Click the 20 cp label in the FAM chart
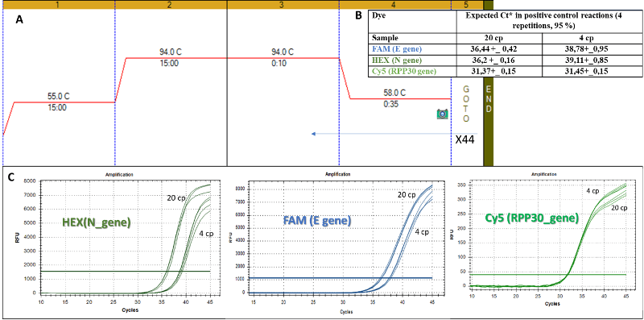This screenshot has height=320, width=644. [407, 194]
